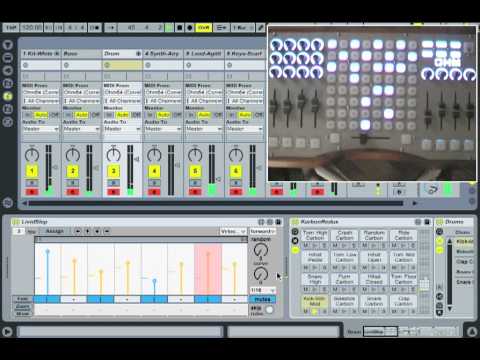
Task: Click the down arrow shift button in LiveStep
Action: [97, 231]
